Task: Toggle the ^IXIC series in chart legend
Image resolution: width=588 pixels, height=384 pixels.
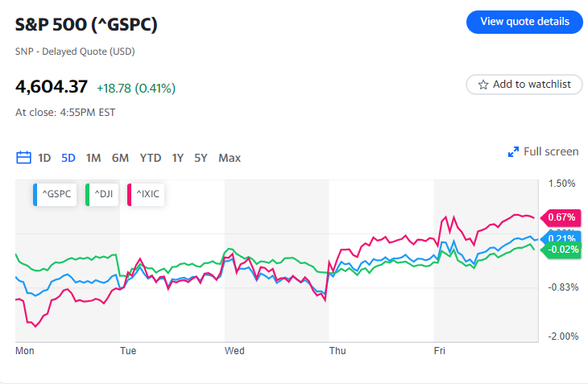Action: pos(146,194)
